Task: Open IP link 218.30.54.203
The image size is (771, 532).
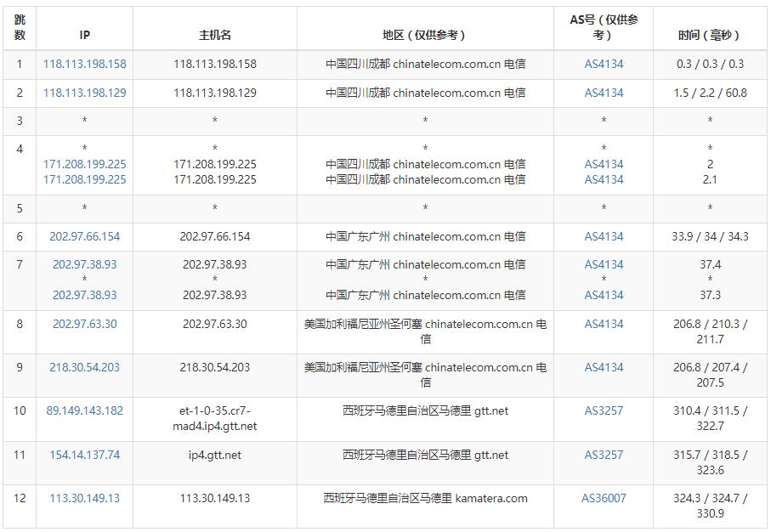Action: [x=84, y=367]
